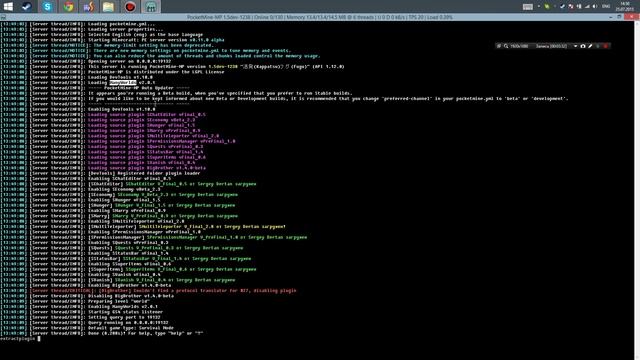Click the red BigBrother critical error line

click(x=163, y=291)
